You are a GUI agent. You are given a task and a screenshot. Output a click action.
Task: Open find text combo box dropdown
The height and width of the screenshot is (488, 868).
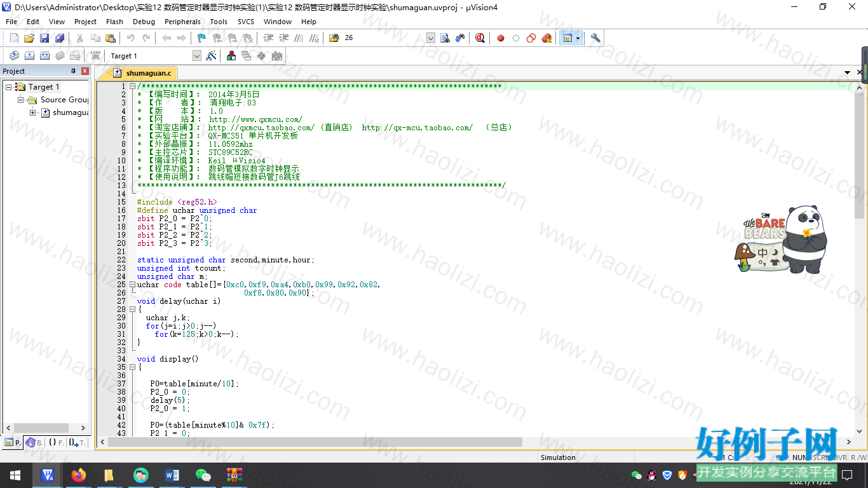(x=431, y=38)
